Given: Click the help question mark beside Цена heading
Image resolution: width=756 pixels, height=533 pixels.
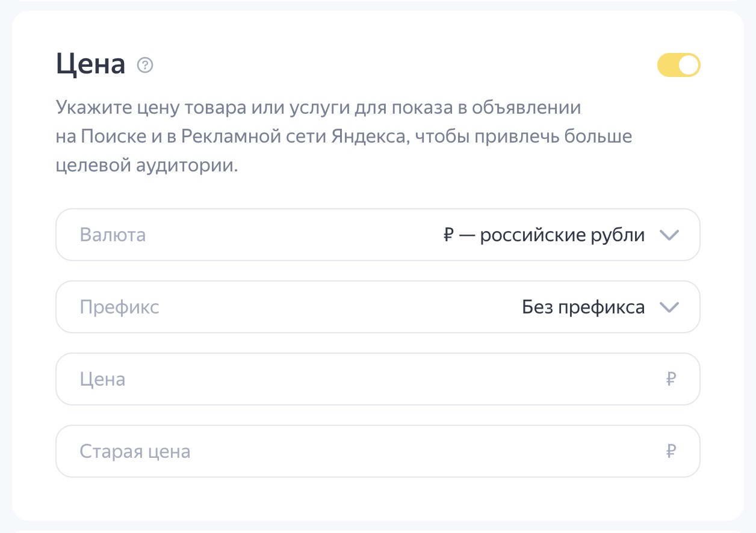Looking at the screenshot, I should pos(145,65).
